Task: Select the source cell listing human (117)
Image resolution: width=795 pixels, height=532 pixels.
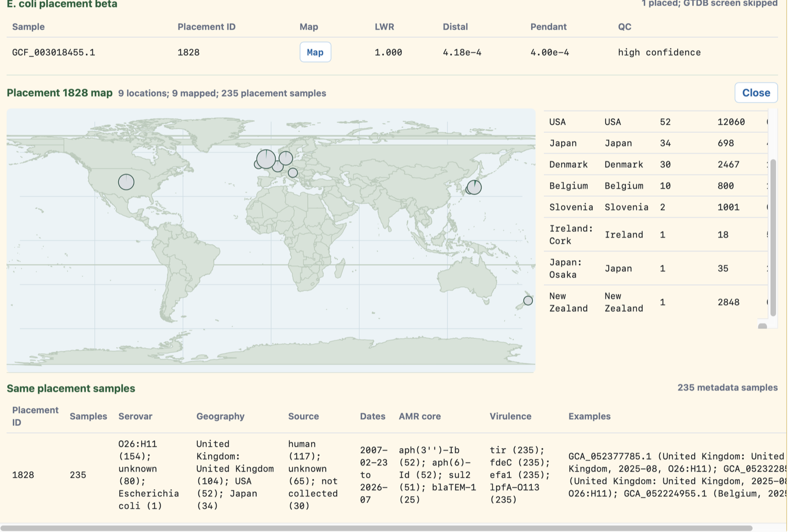Action: click(313, 475)
